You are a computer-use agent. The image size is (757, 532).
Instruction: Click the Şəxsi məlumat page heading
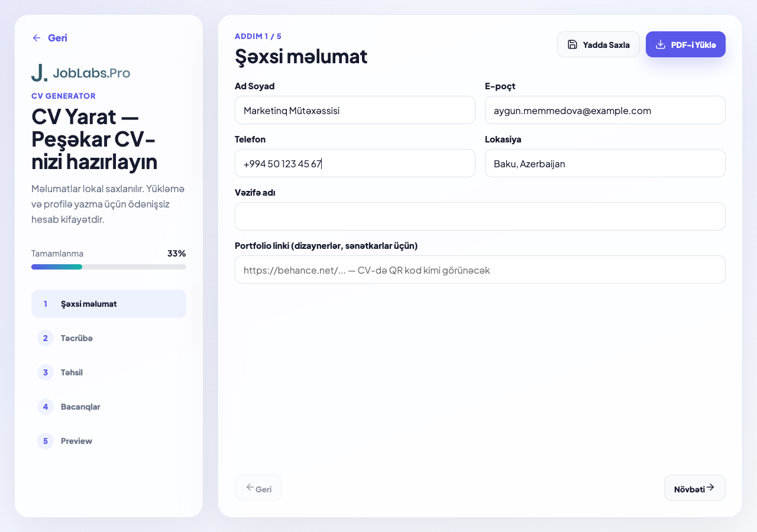click(301, 57)
